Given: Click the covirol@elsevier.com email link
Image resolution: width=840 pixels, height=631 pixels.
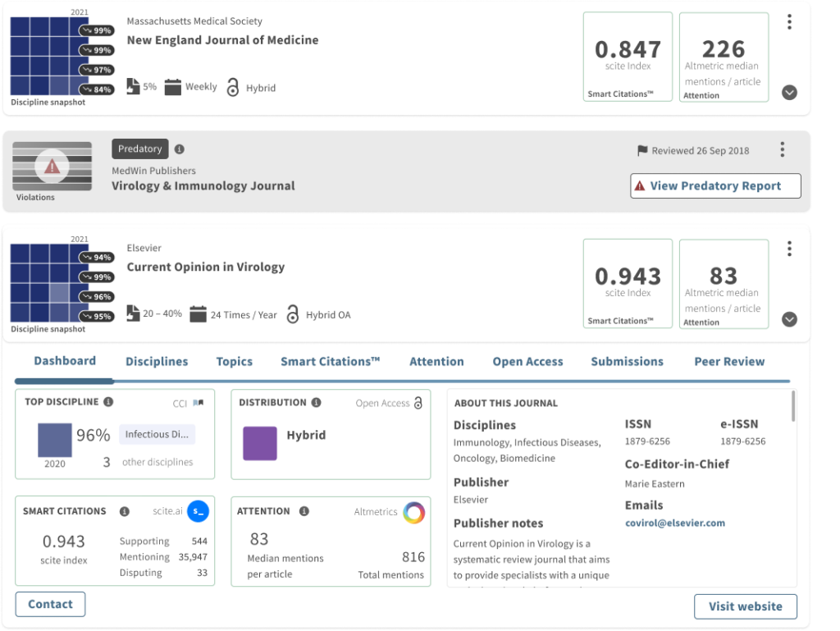Looking at the screenshot, I should (675, 523).
